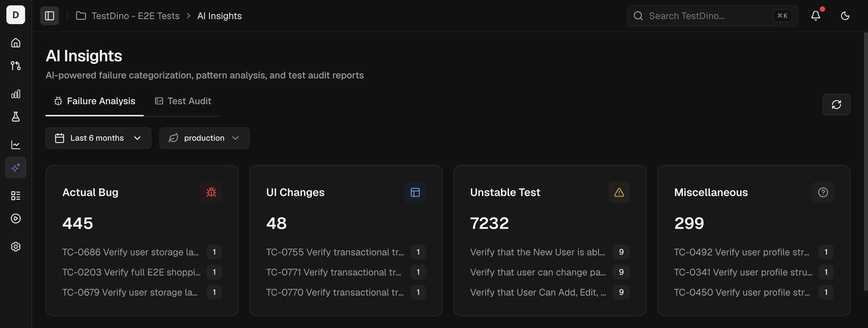Switch to Failure Analysis tab
Screen dimensions: 868x328
click(94, 101)
